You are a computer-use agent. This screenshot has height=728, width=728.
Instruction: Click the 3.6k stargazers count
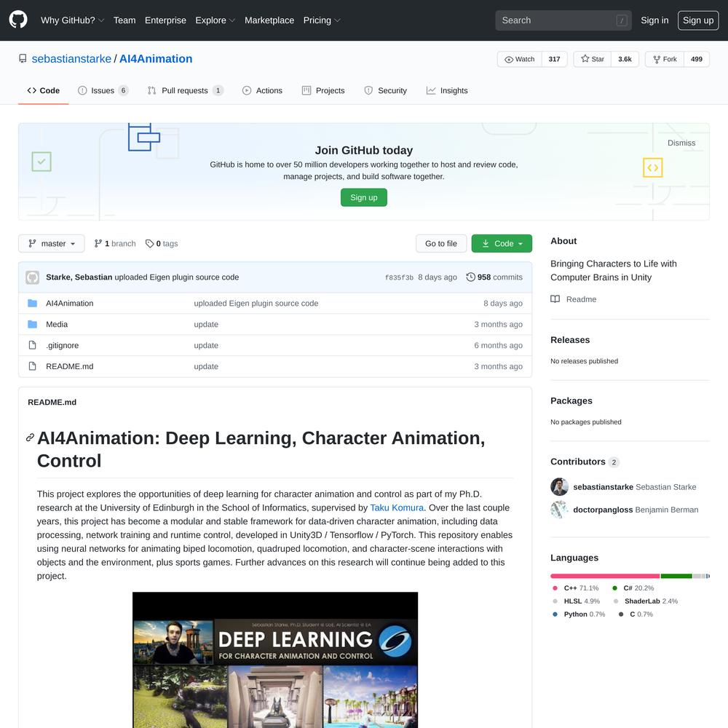point(625,59)
